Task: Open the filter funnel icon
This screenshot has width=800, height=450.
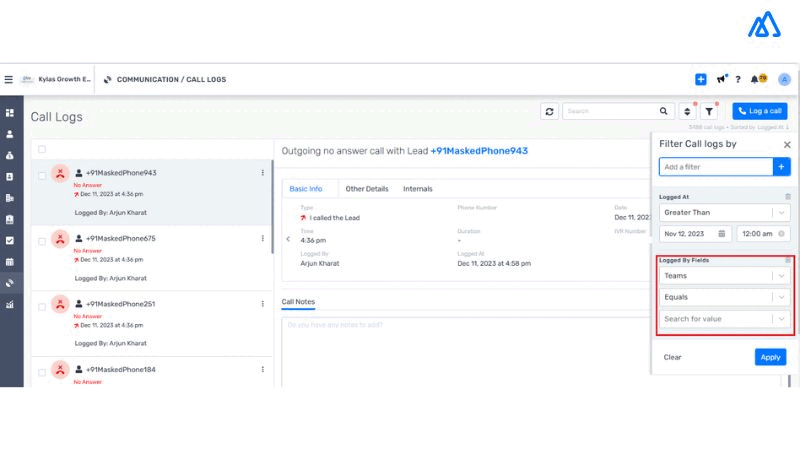Action: pos(709,111)
